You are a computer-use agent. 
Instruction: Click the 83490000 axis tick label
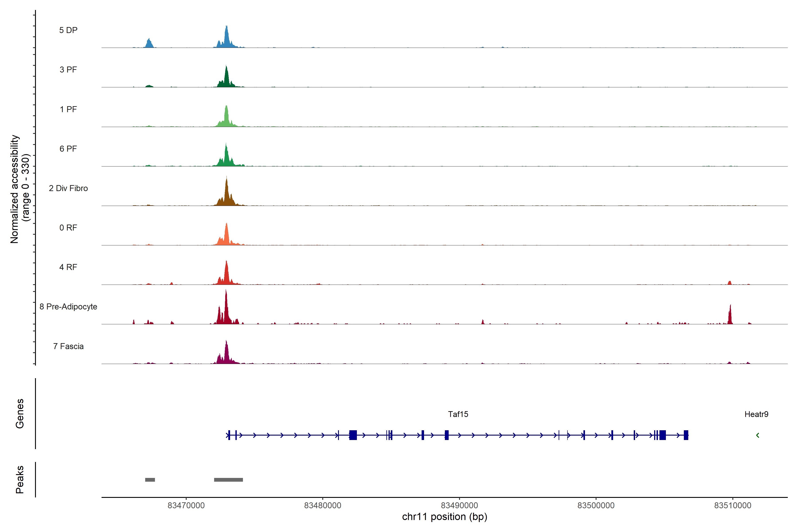(459, 505)
